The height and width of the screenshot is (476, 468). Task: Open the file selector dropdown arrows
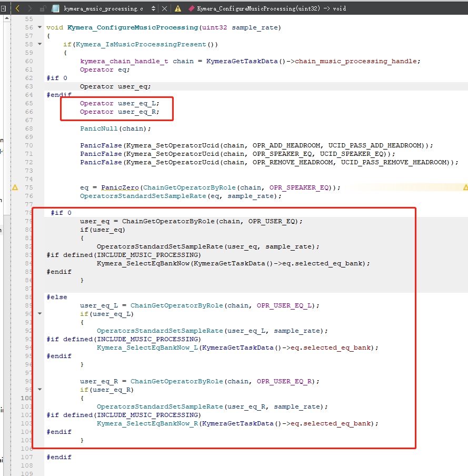(153, 8)
